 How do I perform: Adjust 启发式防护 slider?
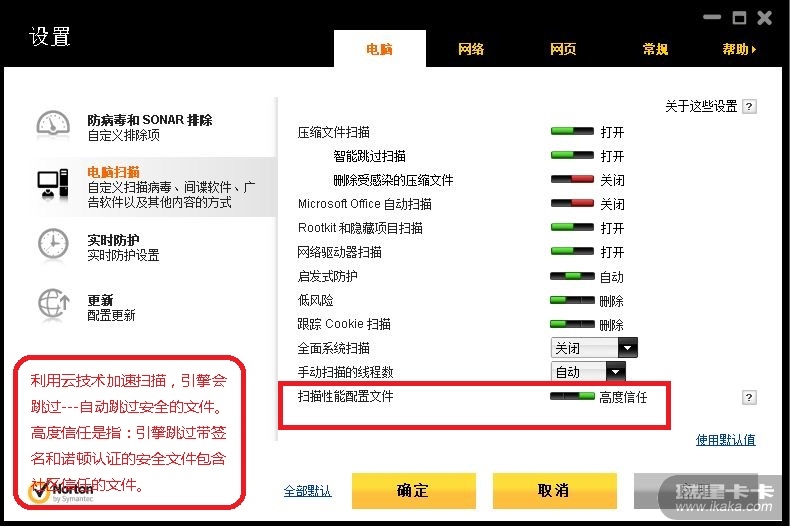[572, 276]
